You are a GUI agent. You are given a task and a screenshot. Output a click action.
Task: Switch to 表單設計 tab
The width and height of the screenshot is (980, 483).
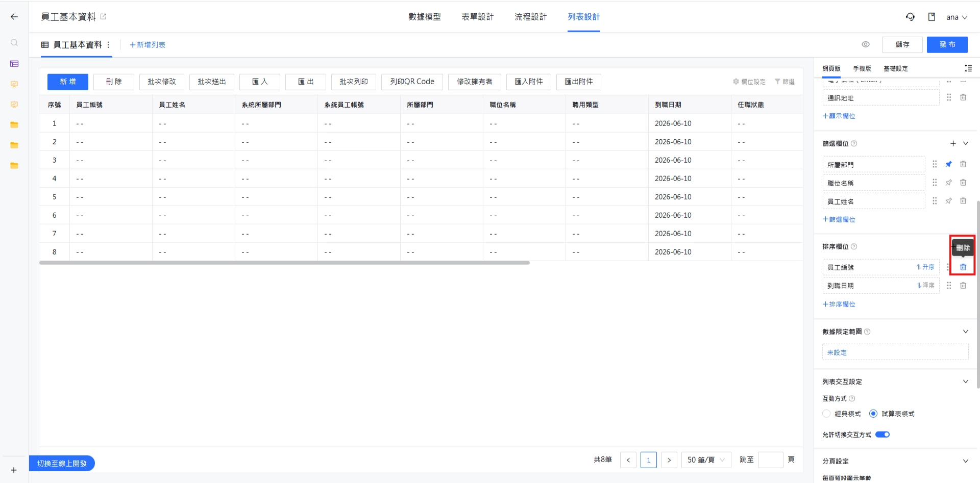478,17
